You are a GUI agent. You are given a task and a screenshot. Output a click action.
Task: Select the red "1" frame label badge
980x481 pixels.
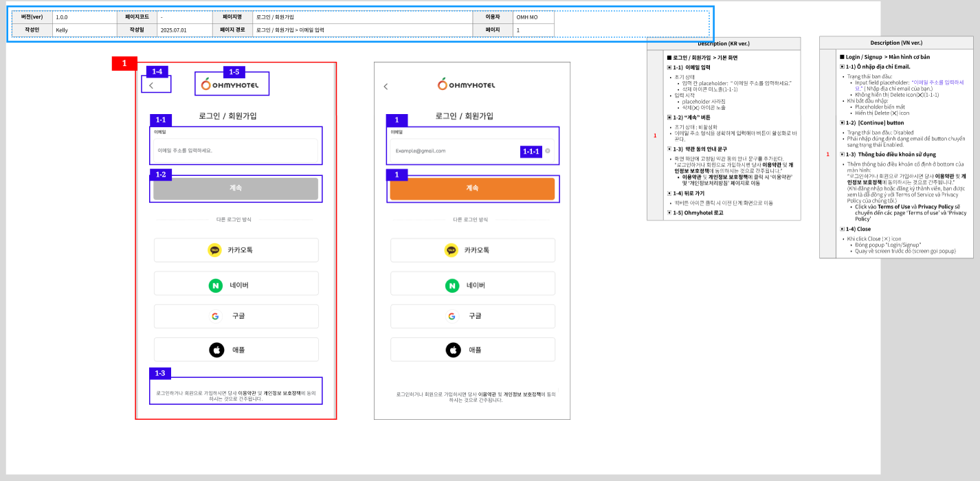(124, 63)
